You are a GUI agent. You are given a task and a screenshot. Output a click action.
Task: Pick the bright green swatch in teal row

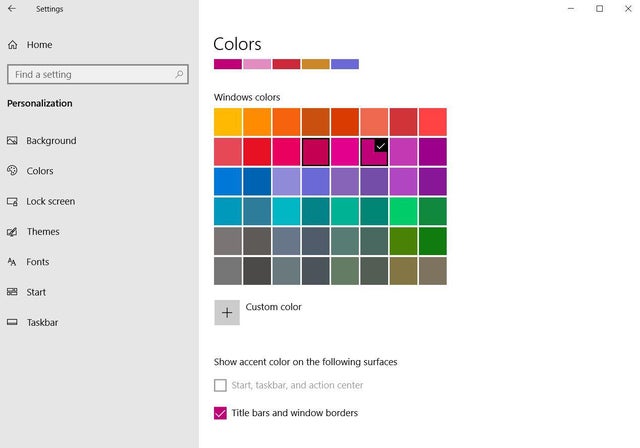click(403, 211)
